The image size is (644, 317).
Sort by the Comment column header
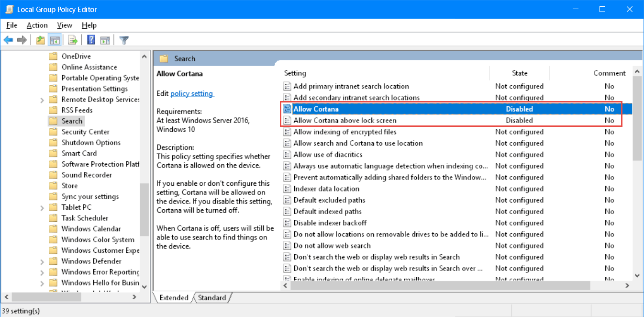tap(610, 73)
